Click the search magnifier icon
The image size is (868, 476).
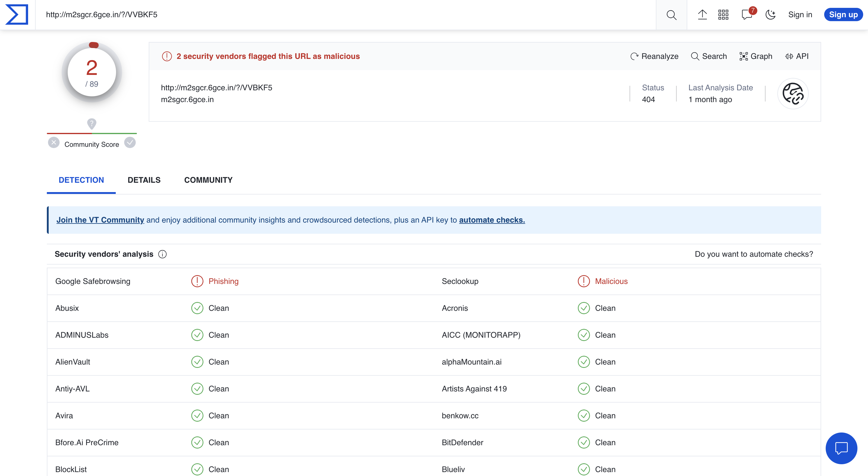[x=671, y=15]
